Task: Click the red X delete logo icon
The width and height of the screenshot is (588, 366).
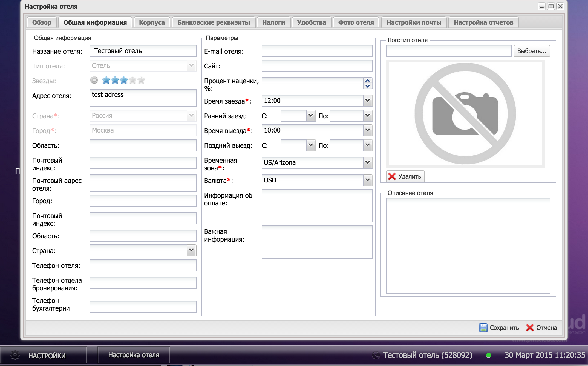Action: pyautogui.click(x=392, y=176)
